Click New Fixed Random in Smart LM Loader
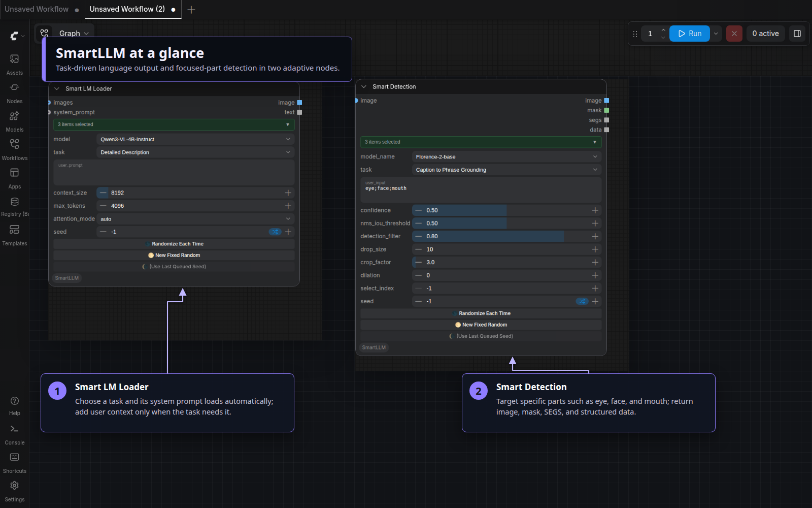 point(174,256)
